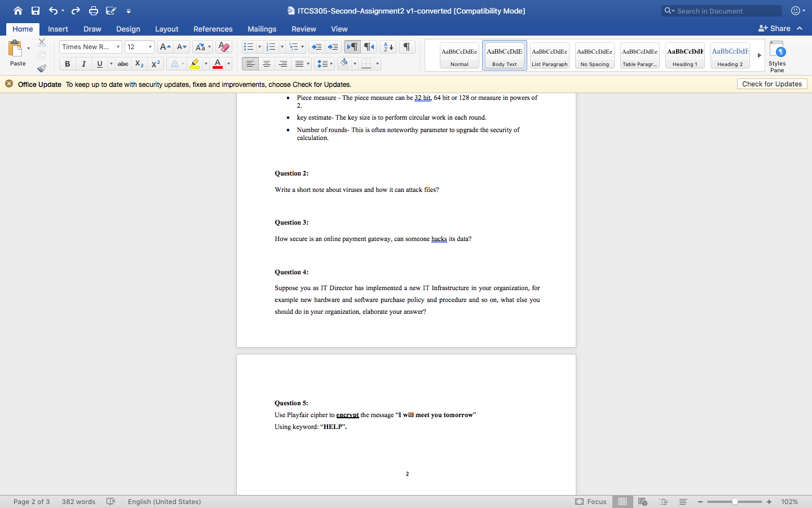Image resolution: width=812 pixels, height=508 pixels.
Task: Dismiss the Office Update notification bar
Action: click(x=9, y=84)
